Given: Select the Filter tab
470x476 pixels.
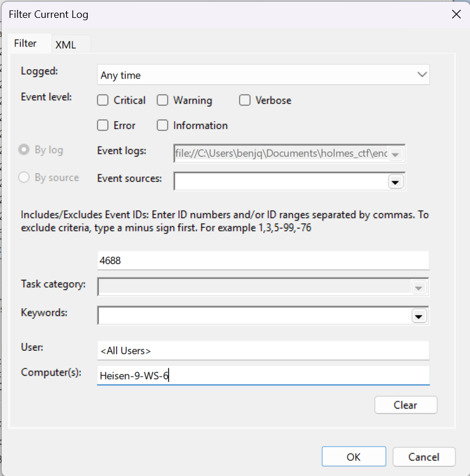Looking at the screenshot, I should [x=25, y=43].
